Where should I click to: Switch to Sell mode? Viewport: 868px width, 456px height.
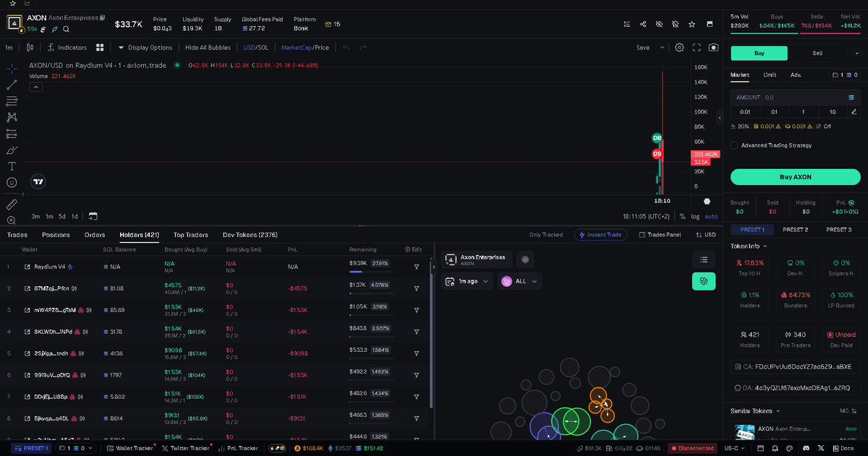pyautogui.click(x=817, y=53)
